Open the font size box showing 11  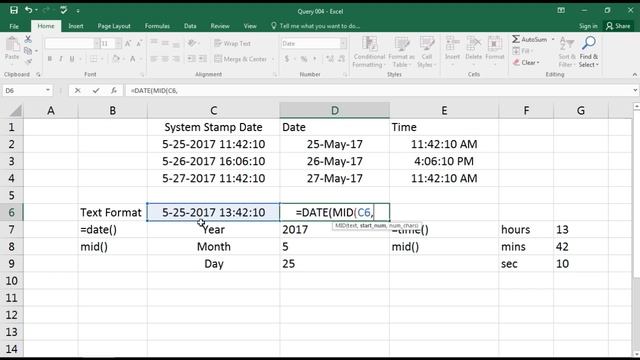click(111, 43)
